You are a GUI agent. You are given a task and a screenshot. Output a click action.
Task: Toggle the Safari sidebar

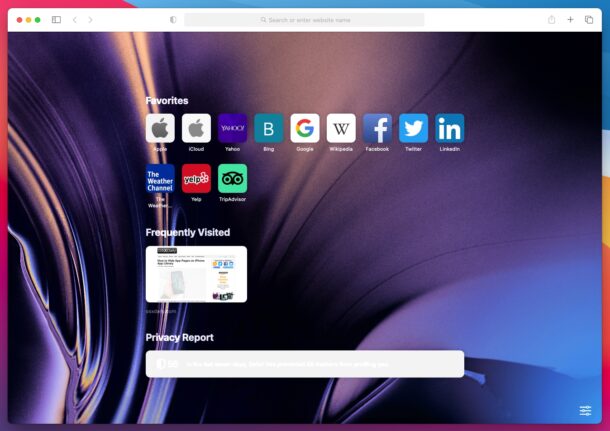[56, 19]
